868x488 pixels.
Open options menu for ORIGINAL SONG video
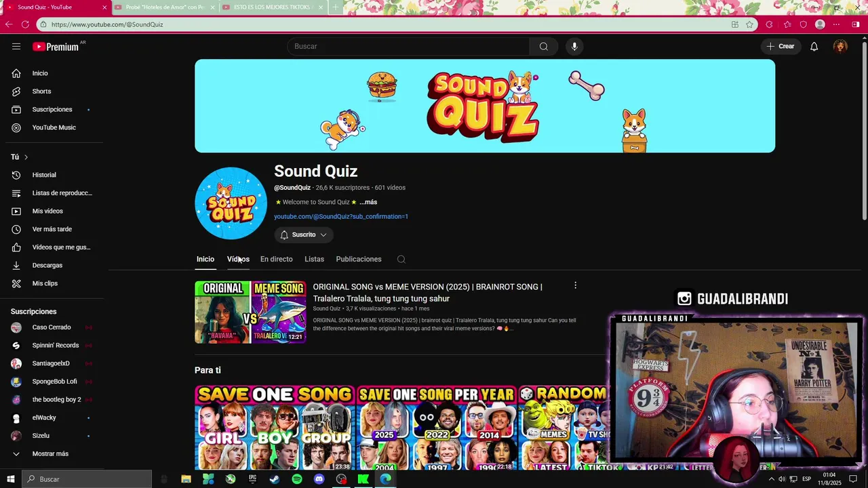pos(575,285)
